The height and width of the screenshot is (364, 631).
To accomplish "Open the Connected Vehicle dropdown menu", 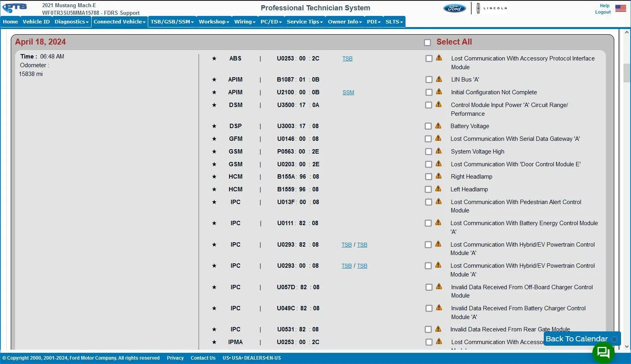I will click(120, 21).
